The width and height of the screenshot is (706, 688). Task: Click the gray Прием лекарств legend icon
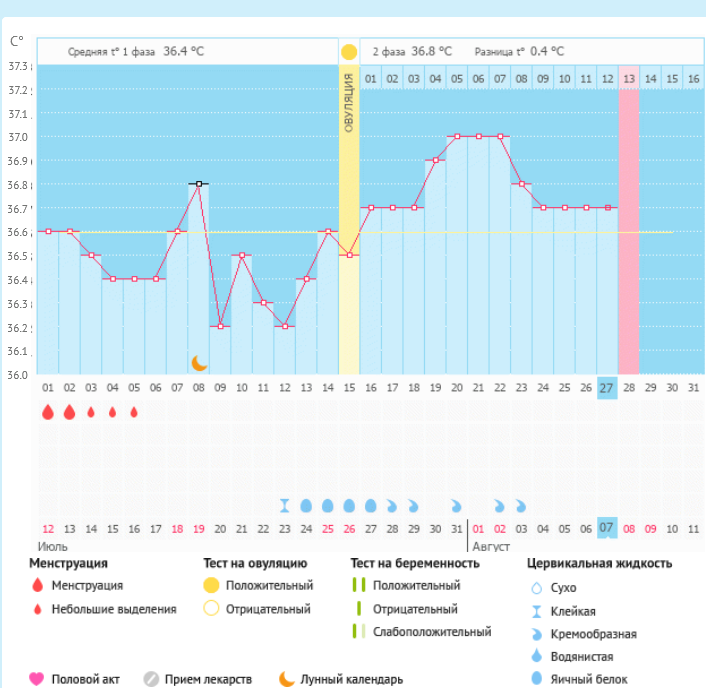(151, 679)
